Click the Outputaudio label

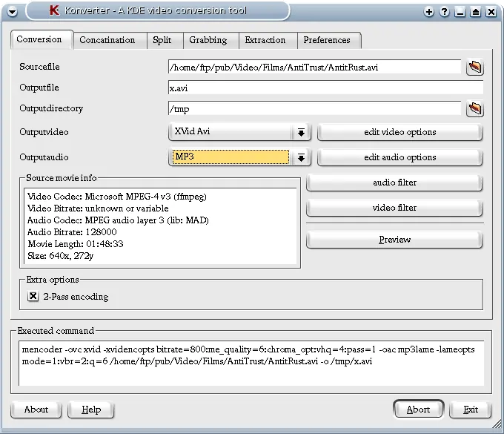pos(44,157)
